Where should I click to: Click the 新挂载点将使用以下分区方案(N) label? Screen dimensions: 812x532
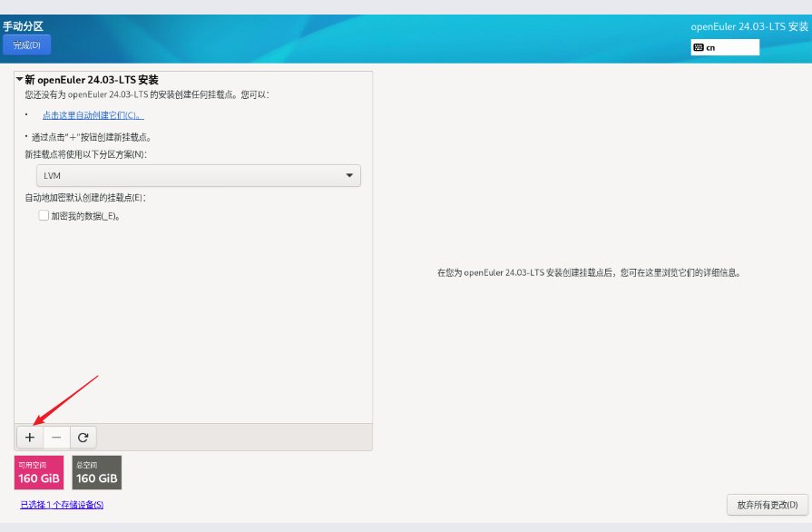tap(86, 154)
